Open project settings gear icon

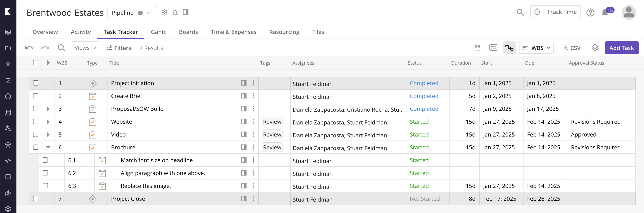pyautogui.click(x=164, y=12)
